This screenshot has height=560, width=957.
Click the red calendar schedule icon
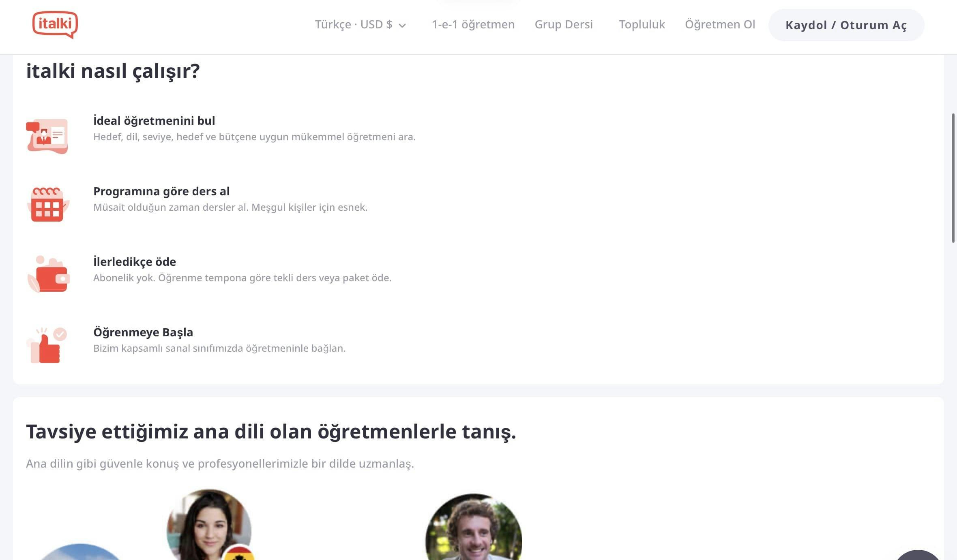pyautogui.click(x=47, y=204)
